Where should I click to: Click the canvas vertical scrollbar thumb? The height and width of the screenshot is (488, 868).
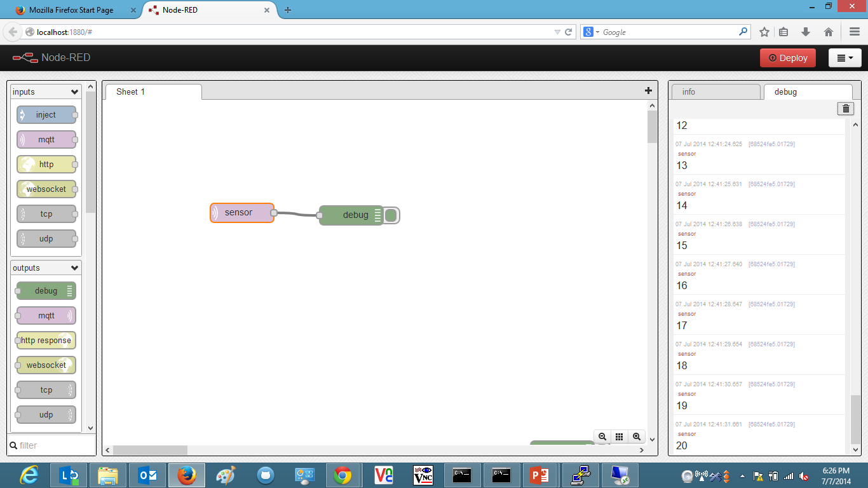tap(652, 126)
